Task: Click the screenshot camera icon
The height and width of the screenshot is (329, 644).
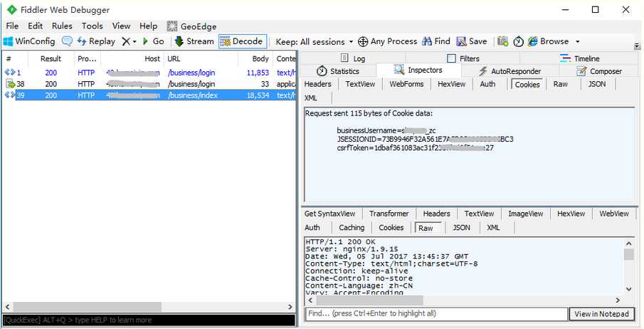Action: pos(502,41)
